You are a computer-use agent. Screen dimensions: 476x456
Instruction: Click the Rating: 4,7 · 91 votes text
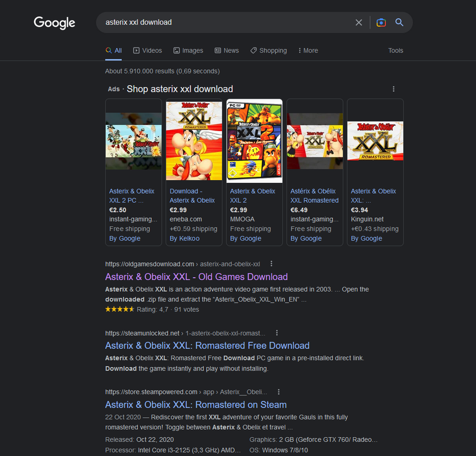click(x=167, y=310)
